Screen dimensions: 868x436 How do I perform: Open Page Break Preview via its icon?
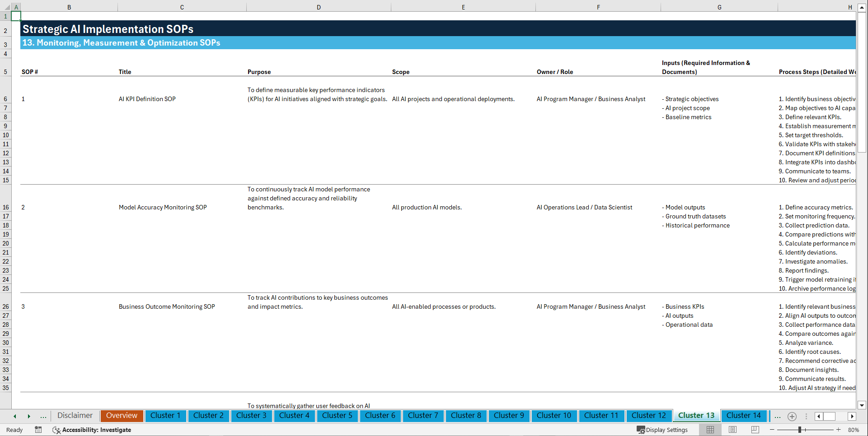click(755, 430)
